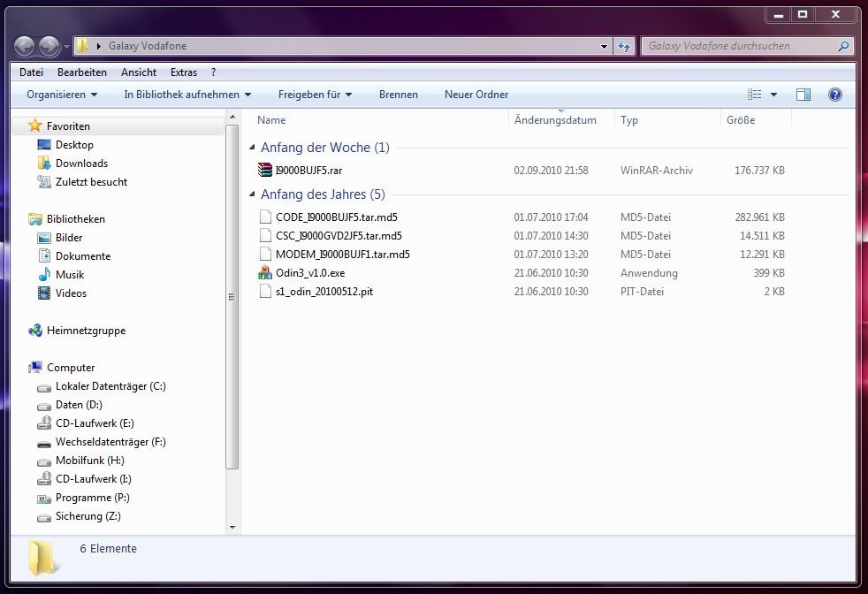Open the Mobilfunk (H:) drive

click(x=89, y=461)
